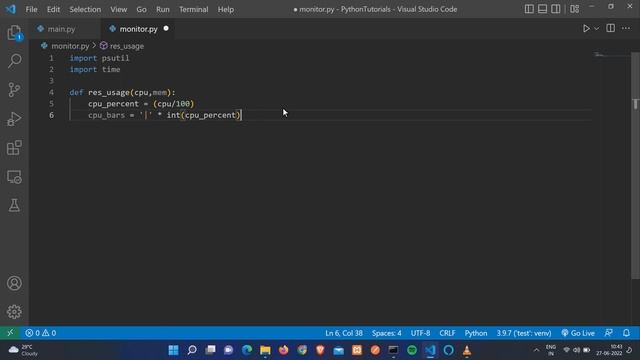
Task: Open the Selection menu
Action: point(85,9)
